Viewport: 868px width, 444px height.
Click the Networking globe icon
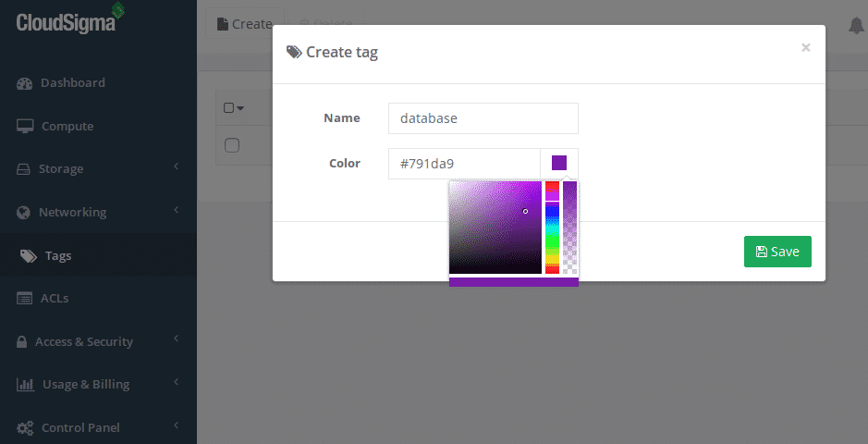(x=23, y=213)
